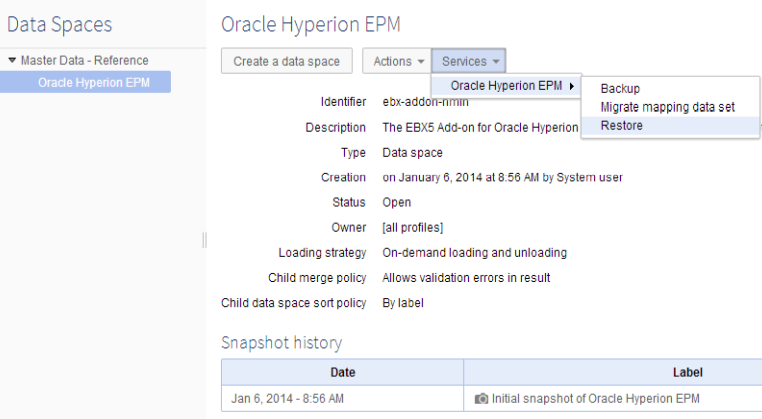Image resolution: width=762 pixels, height=419 pixels.
Task: Click the Master Data - Reference label
Action: pos(85,60)
